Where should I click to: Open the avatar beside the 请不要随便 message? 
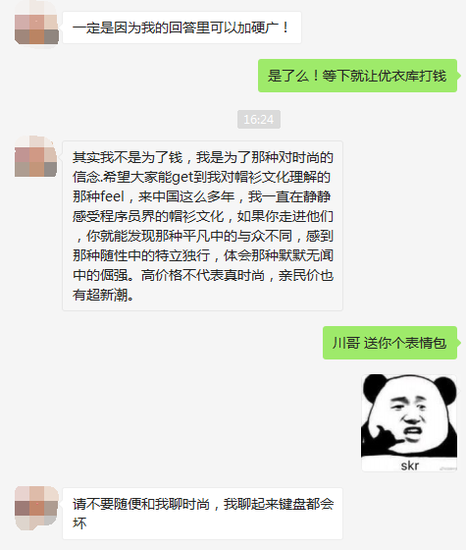[36, 508]
